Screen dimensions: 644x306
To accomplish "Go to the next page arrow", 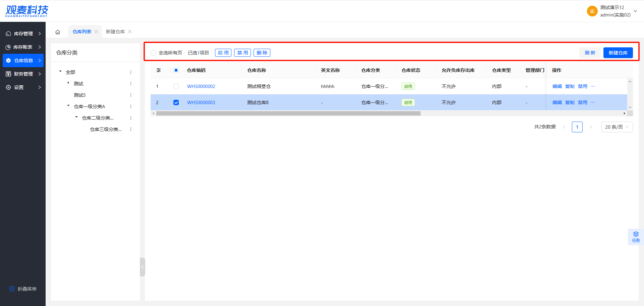I will click(591, 127).
